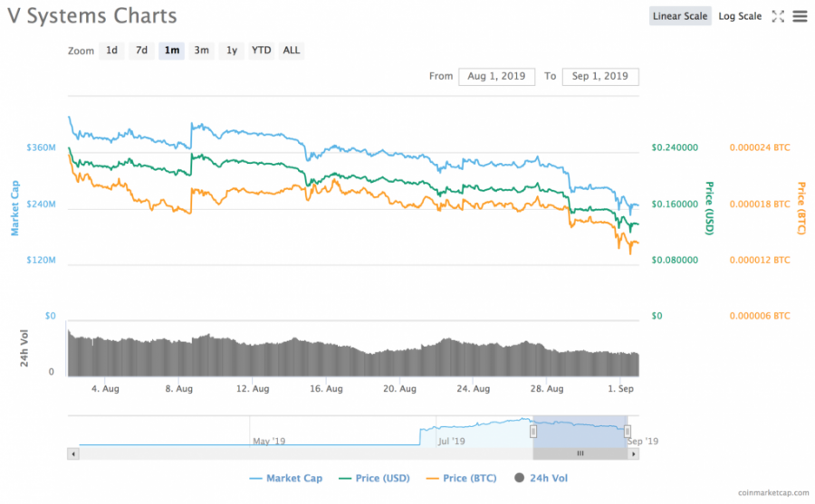Image resolution: width=815 pixels, height=504 pixels.
Task: Set zoom to 1d
Action: (x=111, y=51)
